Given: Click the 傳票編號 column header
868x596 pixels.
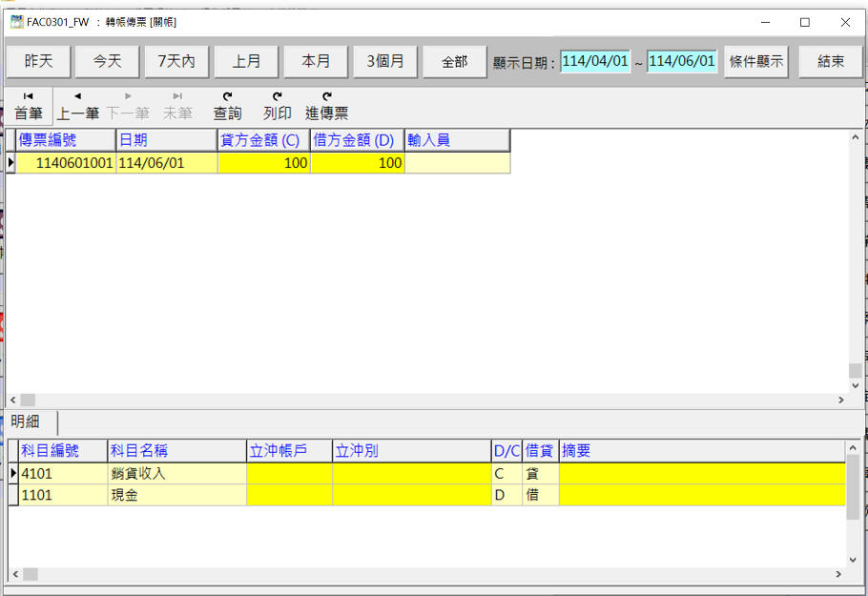Looking at the screenshot, I should (65, 140).
